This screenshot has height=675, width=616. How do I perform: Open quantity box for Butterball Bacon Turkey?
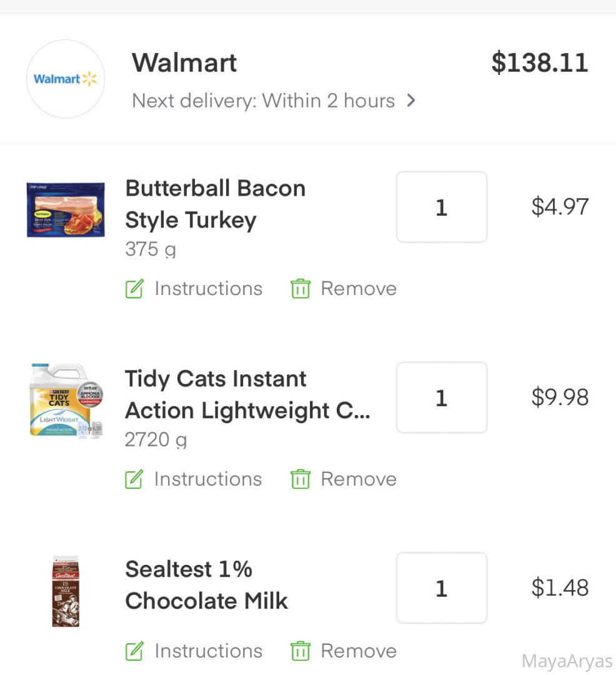click(x=442, y=207)
